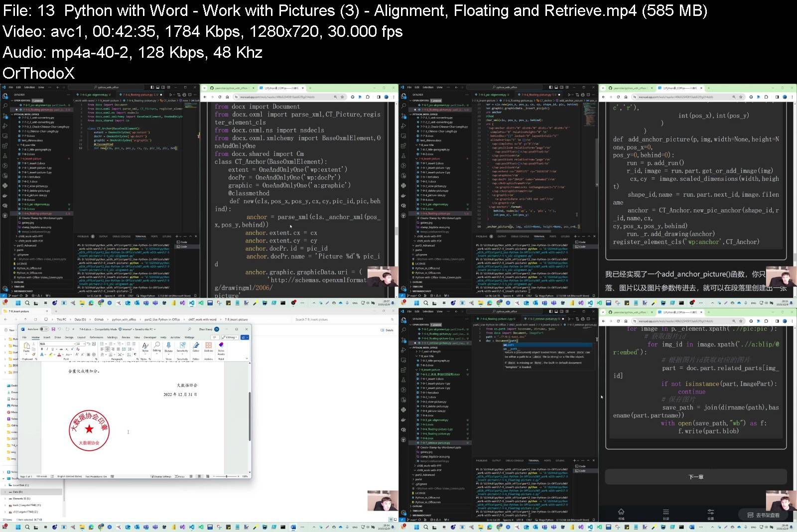Open Add-ins from the Word ribbon

click(x=209, y=347)
